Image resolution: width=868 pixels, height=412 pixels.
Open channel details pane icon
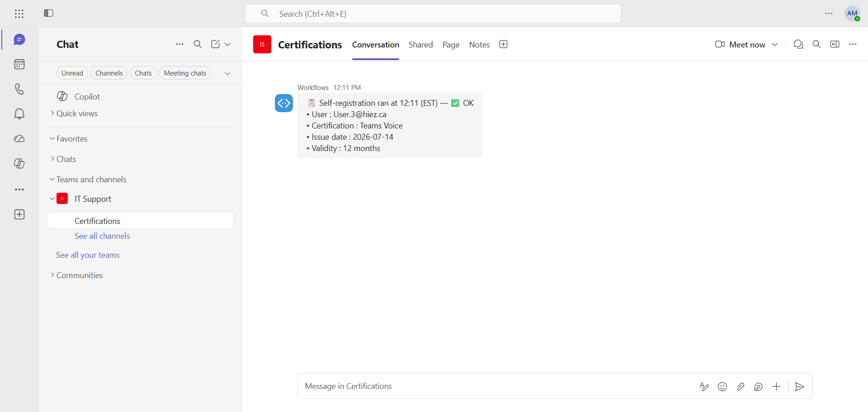pos(835,44)
